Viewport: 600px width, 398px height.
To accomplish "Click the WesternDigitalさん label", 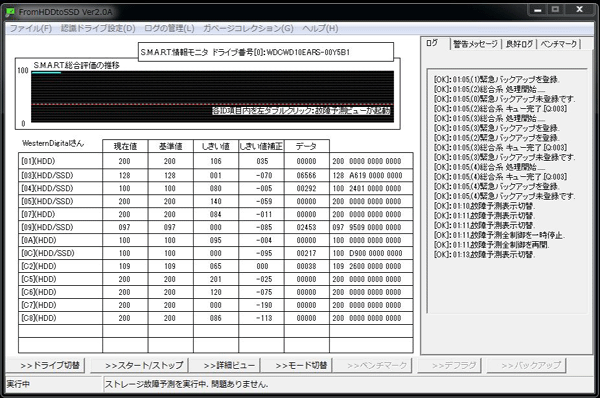I will pyautogui.click(x=53, y=144).
